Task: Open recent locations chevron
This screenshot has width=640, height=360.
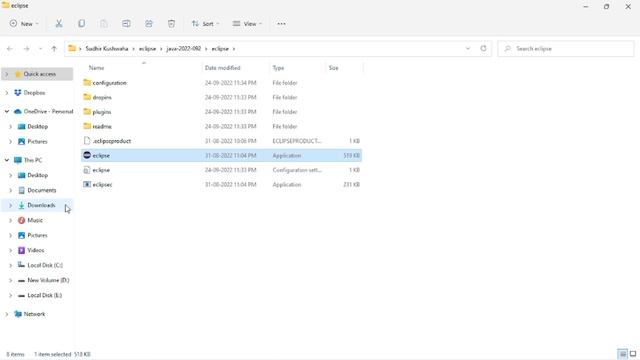Action: [x=40, y=49]
